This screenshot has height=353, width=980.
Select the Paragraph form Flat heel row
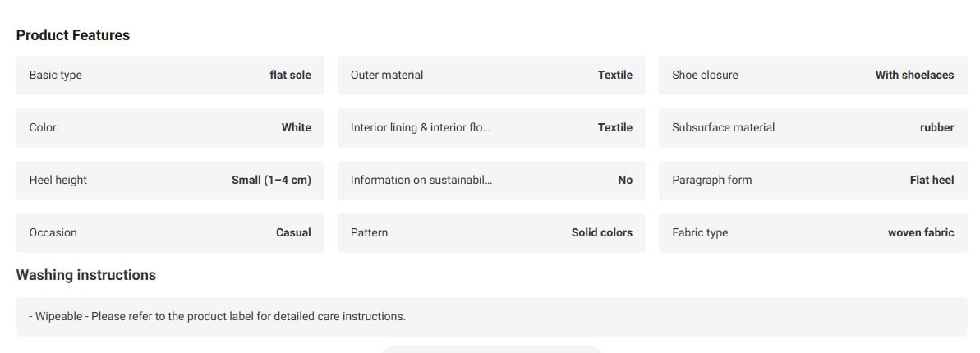(x=812, y=180)
